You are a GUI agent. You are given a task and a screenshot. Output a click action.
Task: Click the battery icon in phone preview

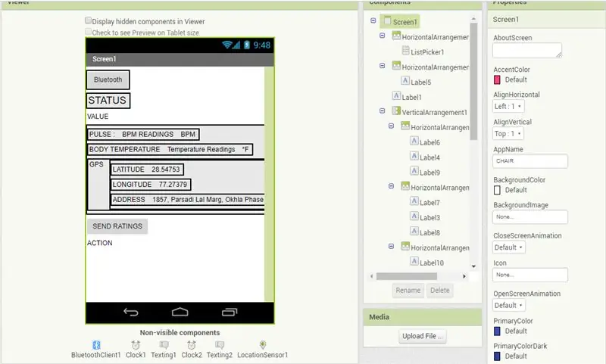click(247, 45)
